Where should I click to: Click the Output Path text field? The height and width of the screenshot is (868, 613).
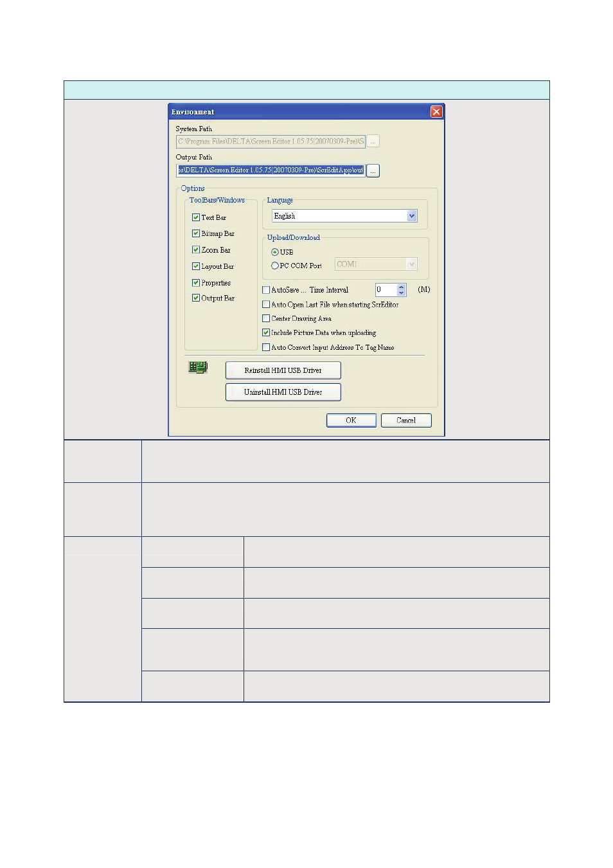[271, 170]
